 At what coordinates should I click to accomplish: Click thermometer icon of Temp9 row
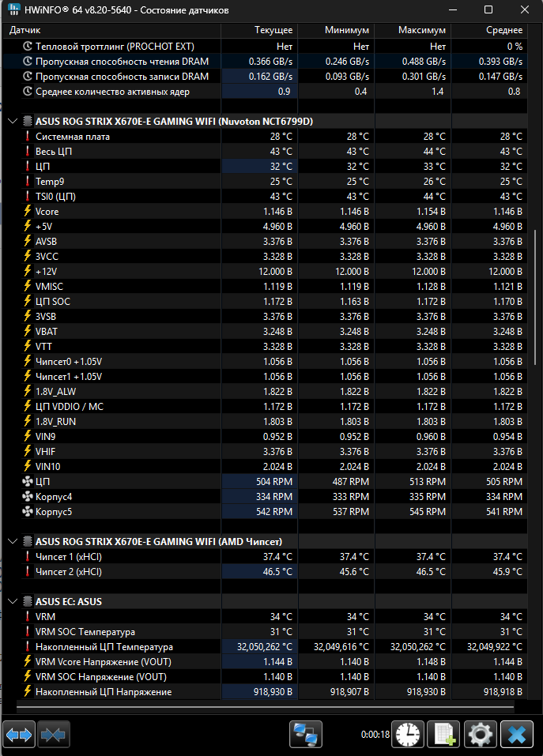pos(28,181)
